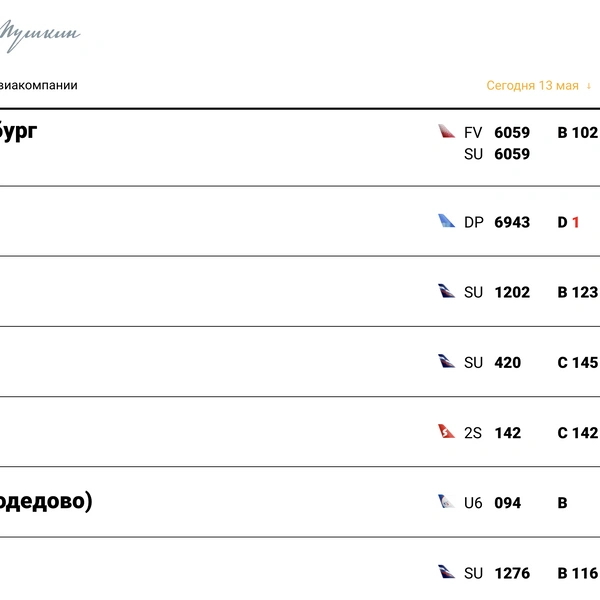The image size is (600, 600).
Task: Select gate B 116 of flight SU 1276
Action: [578, 573]
